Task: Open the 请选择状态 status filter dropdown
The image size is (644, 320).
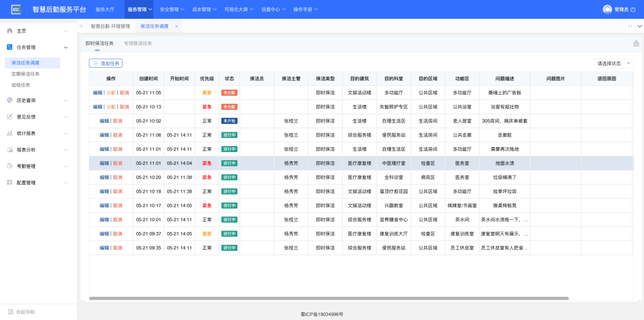Action: (614, 64)
